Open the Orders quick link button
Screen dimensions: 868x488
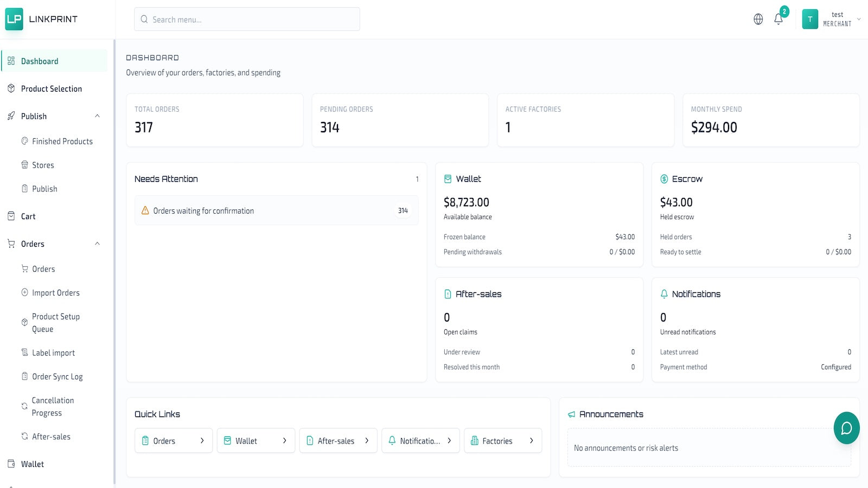coord(174,441)
